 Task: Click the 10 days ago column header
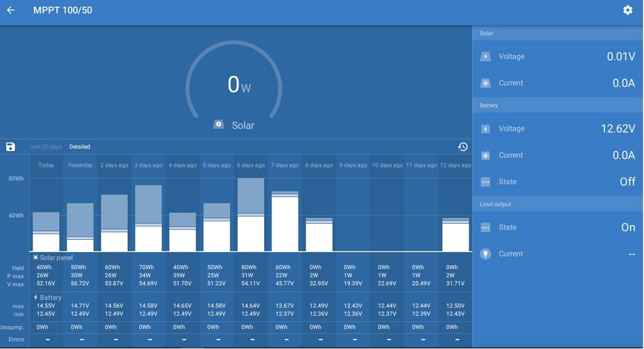pos(387,165)
